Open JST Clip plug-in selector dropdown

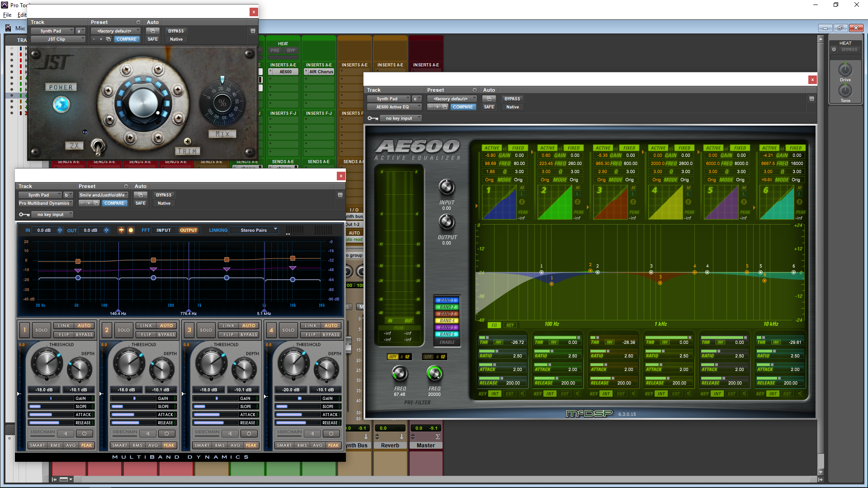[x=57, y=39]
